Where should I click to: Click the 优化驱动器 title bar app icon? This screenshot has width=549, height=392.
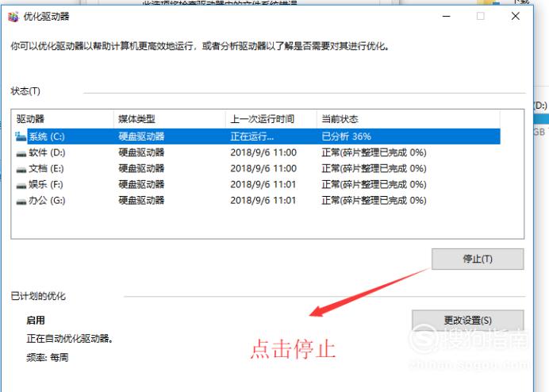(x=13, y=17)
